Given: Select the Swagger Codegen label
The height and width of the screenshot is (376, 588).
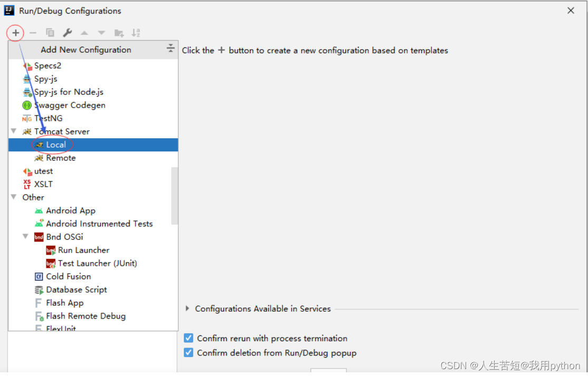Looking at the screenshot, I should pos(70,105).
